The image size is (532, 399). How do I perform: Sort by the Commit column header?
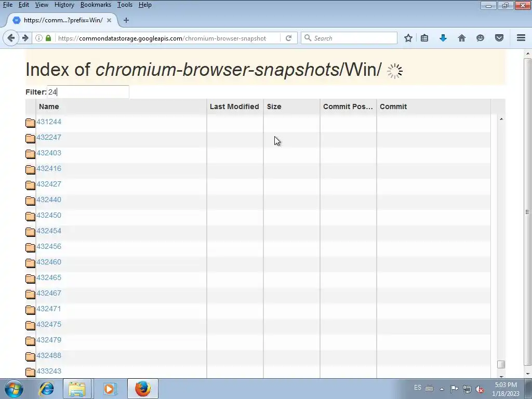(434, 107)
